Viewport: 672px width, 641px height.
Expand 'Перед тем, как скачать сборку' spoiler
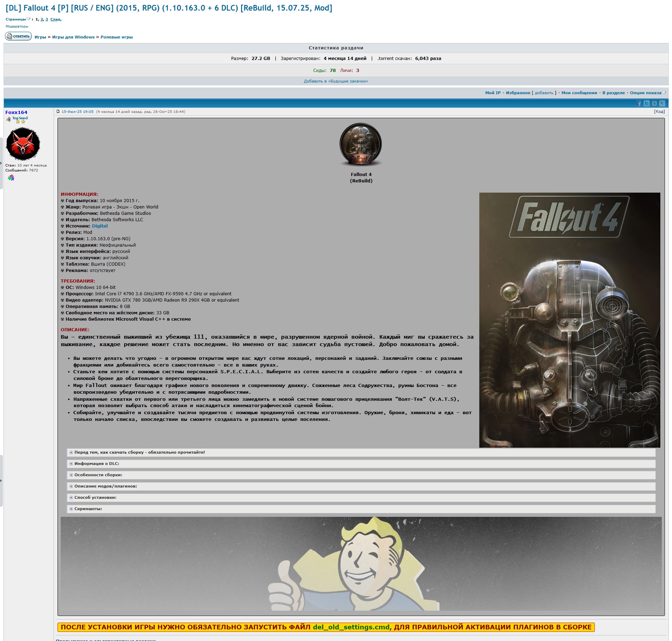[361, 452]
